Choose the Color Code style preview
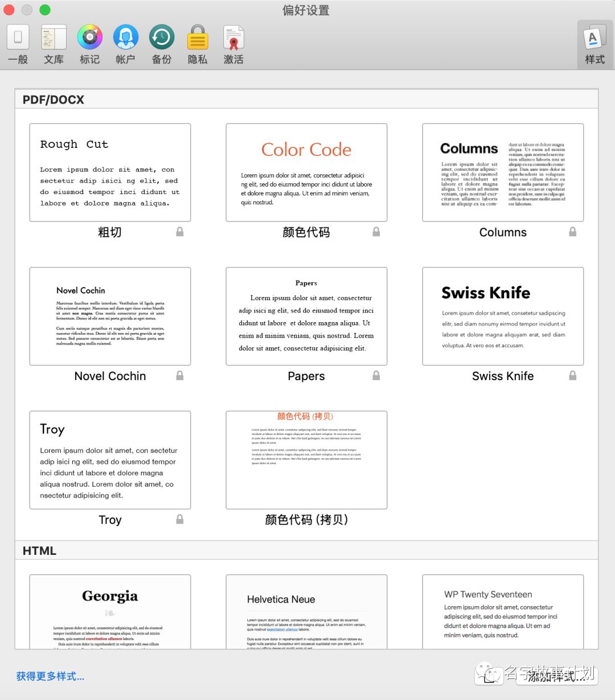 [x=306, y=172]
